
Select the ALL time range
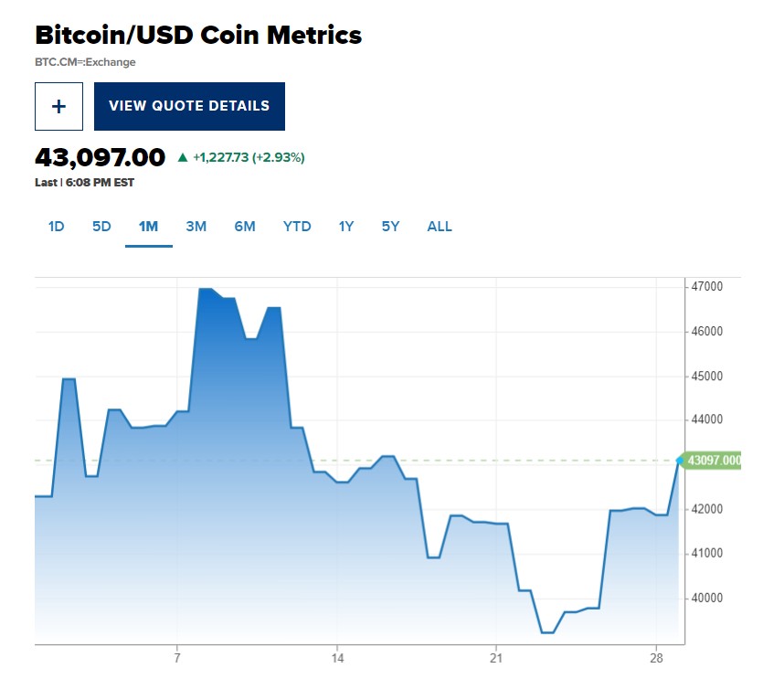pyautogui.click(x=440, y=227)
